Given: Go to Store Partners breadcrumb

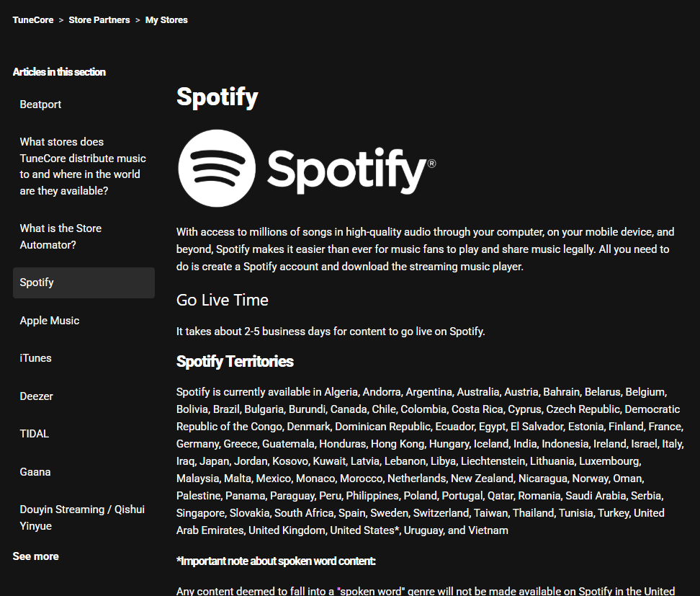Looking at the screenshot, I should [x=99, y=19].
